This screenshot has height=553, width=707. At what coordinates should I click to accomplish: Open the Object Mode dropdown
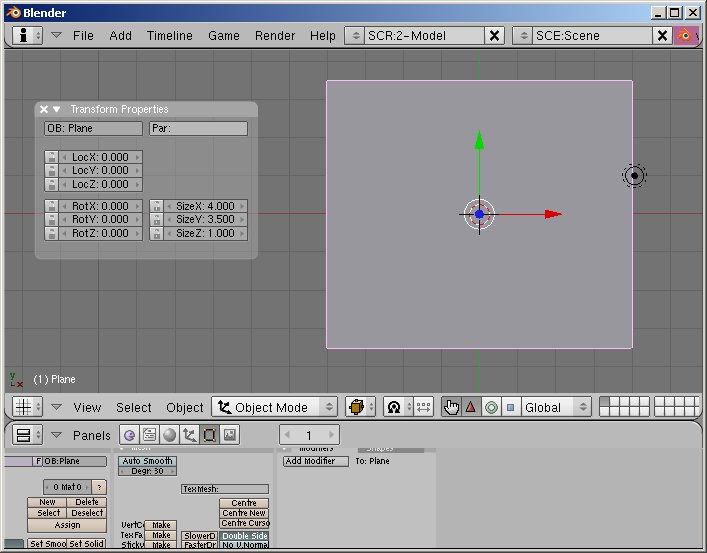(275, 407)
